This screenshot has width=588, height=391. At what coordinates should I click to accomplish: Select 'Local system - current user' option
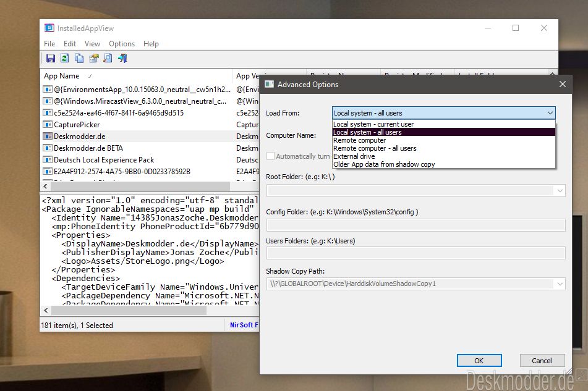(443, 124)
